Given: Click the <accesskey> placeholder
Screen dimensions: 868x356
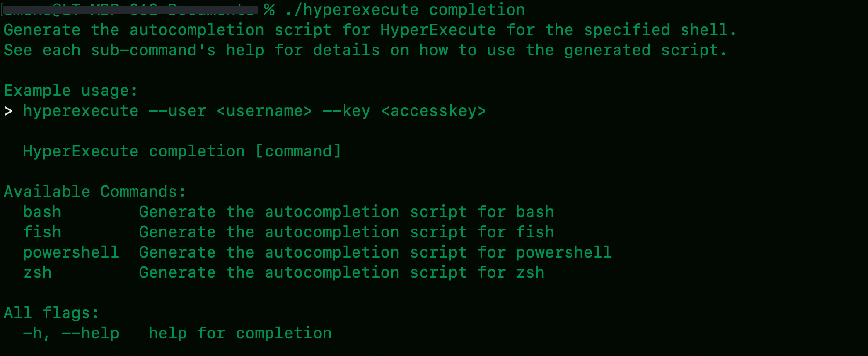Looking at the screenshot, I should [x=434, y=111].
